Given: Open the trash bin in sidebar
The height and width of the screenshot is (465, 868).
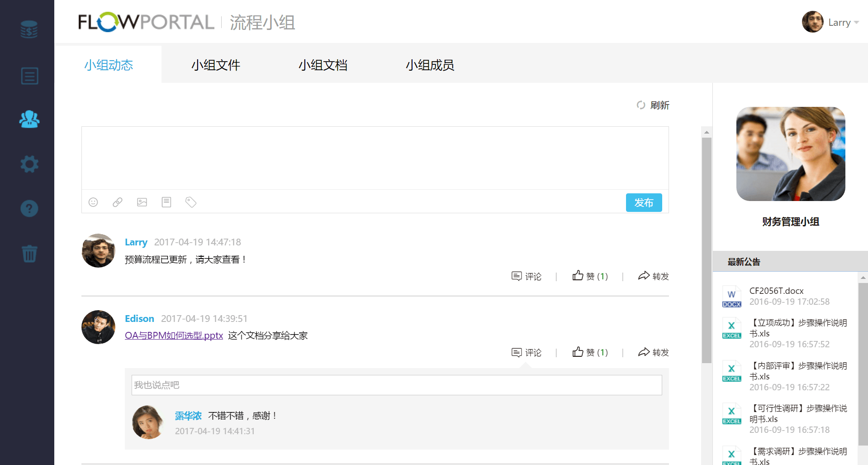Looking at the screenshot, I should coord(29,254).
